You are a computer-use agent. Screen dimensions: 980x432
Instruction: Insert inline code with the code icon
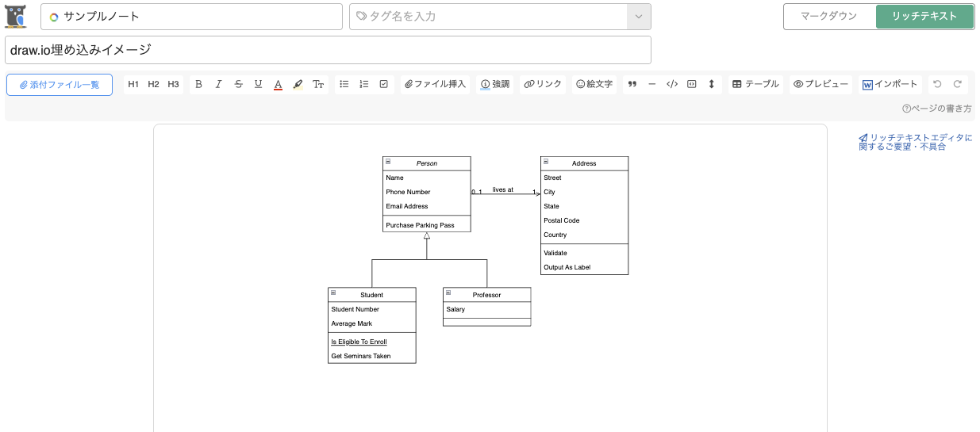(x=671, y=85)
